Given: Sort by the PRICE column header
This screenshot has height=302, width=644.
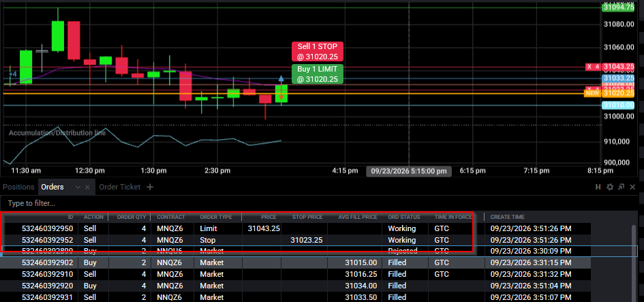Looking at the screenshot, I should coord(269,217).
